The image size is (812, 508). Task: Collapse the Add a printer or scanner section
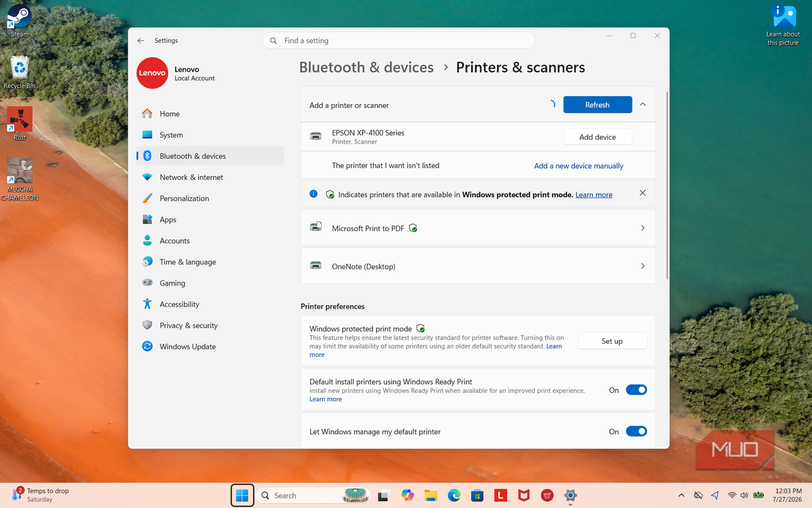point(642,105)
